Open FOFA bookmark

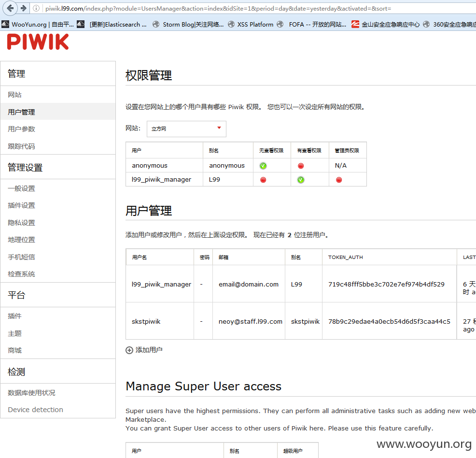311,24
